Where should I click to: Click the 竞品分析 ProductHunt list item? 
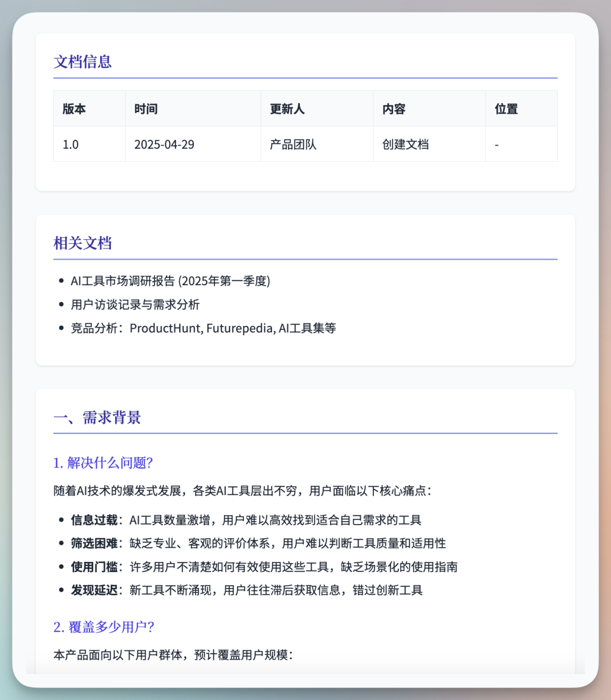(x=203, y=328)
